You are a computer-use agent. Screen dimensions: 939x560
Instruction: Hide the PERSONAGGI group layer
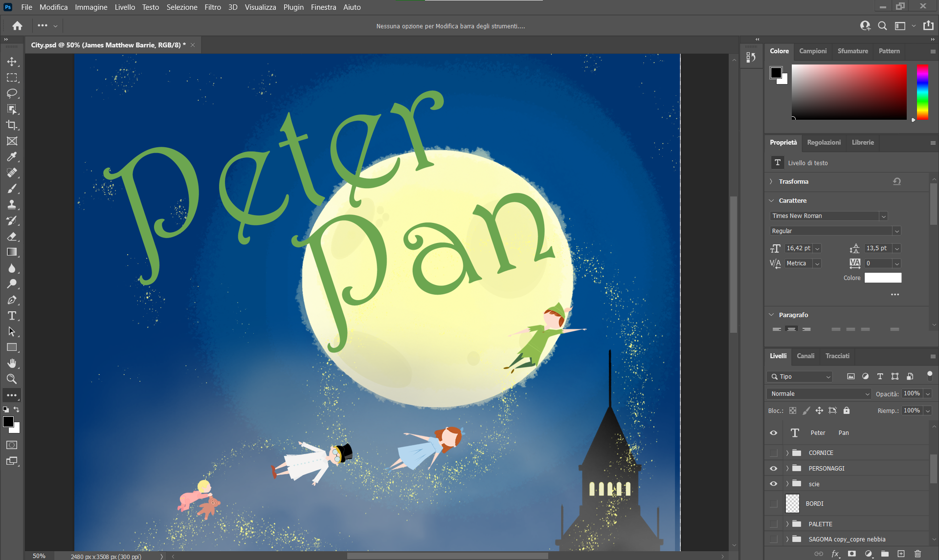click(773, 469)
